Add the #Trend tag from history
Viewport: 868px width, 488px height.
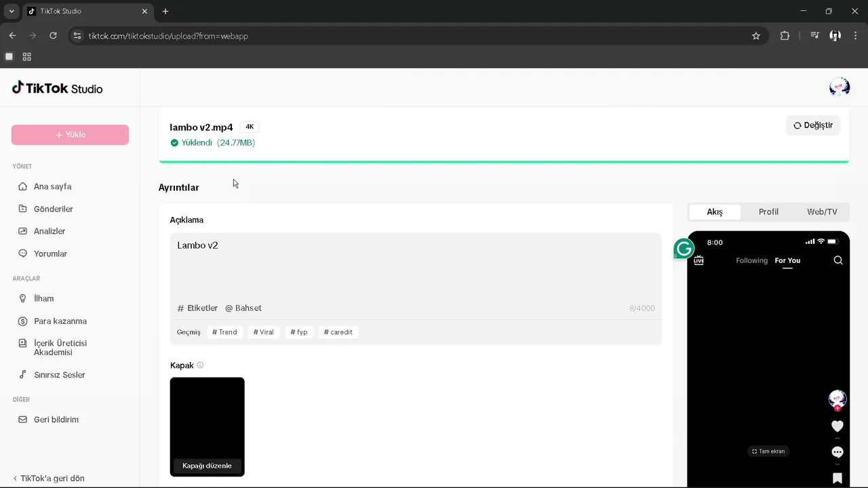(x=224, y=332)
